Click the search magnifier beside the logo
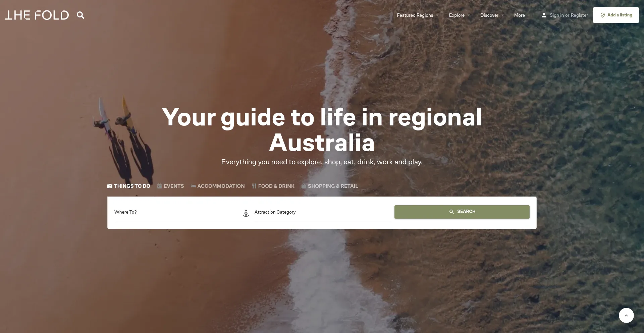This screenshot has height=333, width=644. [80, 15]
